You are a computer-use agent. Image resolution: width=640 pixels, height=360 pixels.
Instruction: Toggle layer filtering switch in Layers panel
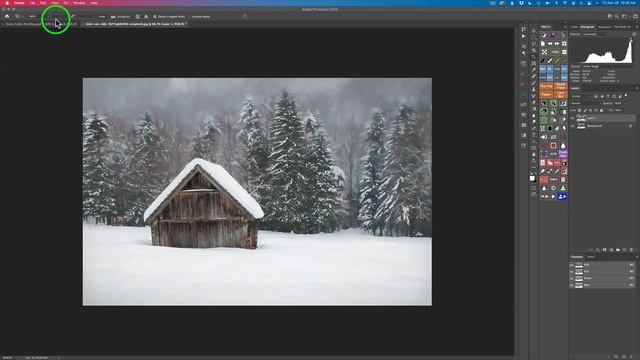(626, 96)
